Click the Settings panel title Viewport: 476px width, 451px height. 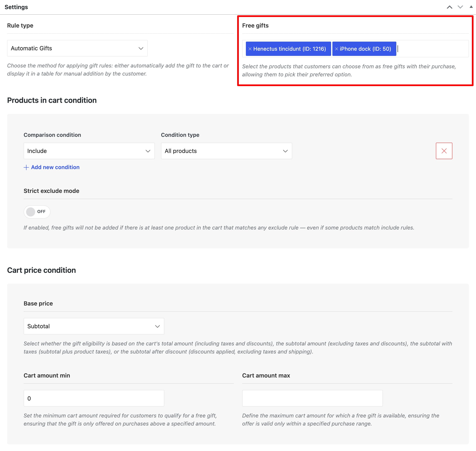16,7
